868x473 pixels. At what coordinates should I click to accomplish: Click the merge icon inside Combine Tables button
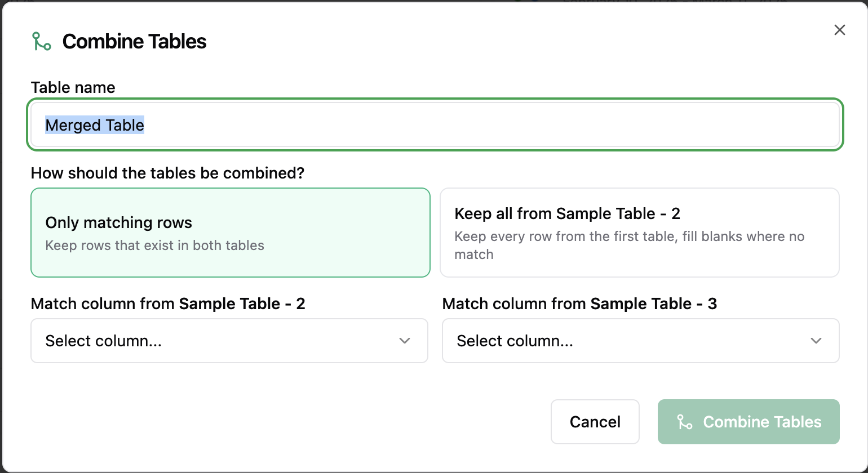684,422
